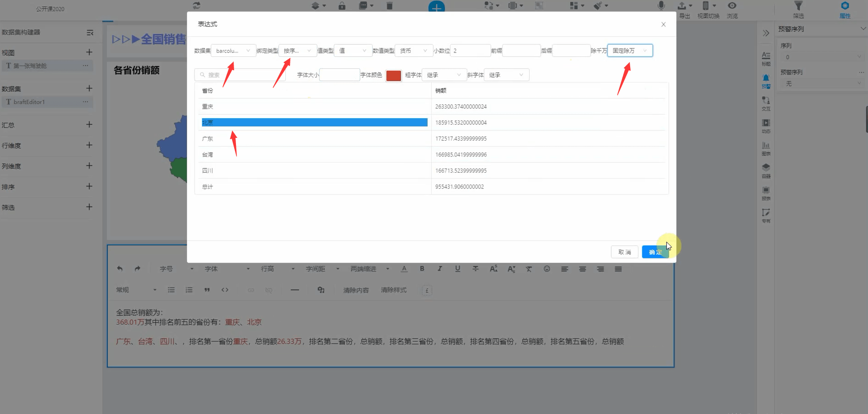This screenshot has width=868, height=414.
Task: Switch to the 属性 tab
Action: (x=845, y=10)
